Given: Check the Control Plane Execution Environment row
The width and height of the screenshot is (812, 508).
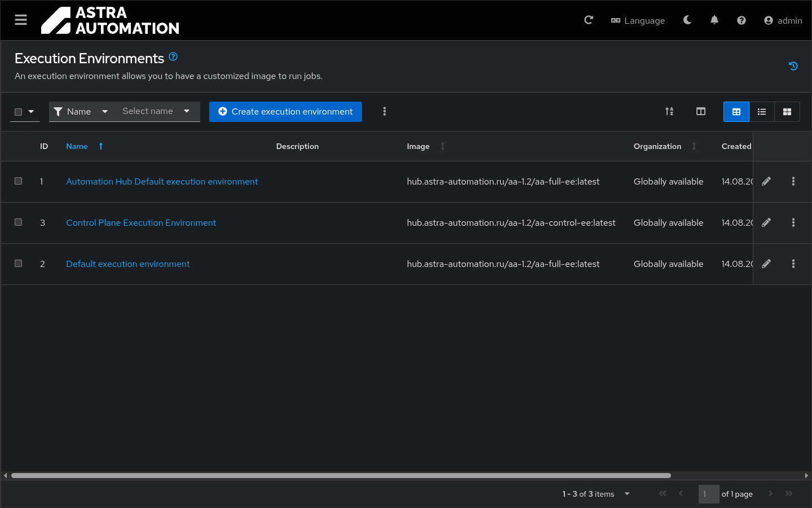Looking at the screenshot, I should pyautogui.click(x=19, y=222).
